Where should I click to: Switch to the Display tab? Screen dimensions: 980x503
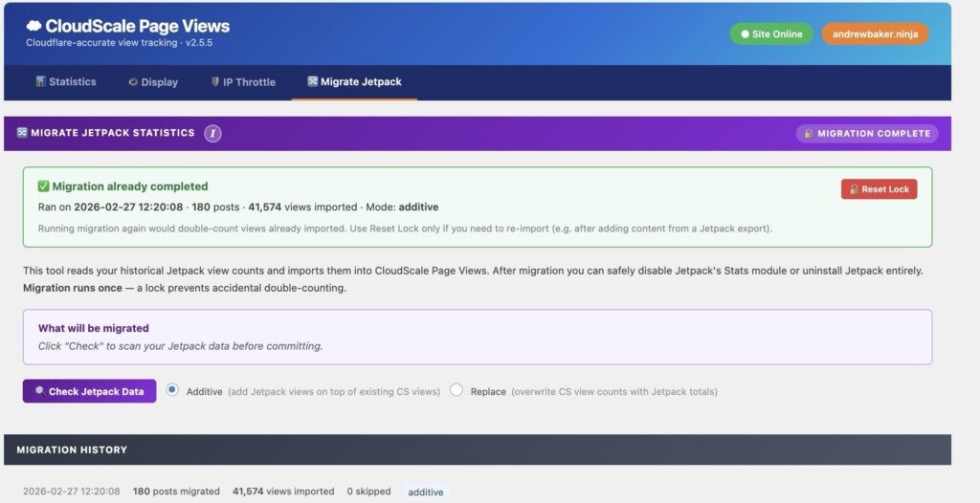tap(154, 82)
